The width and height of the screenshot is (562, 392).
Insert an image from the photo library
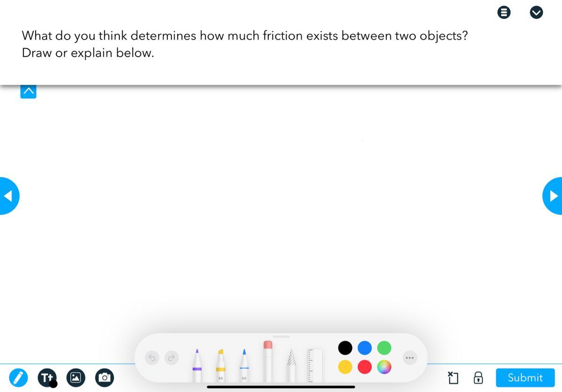76,377
